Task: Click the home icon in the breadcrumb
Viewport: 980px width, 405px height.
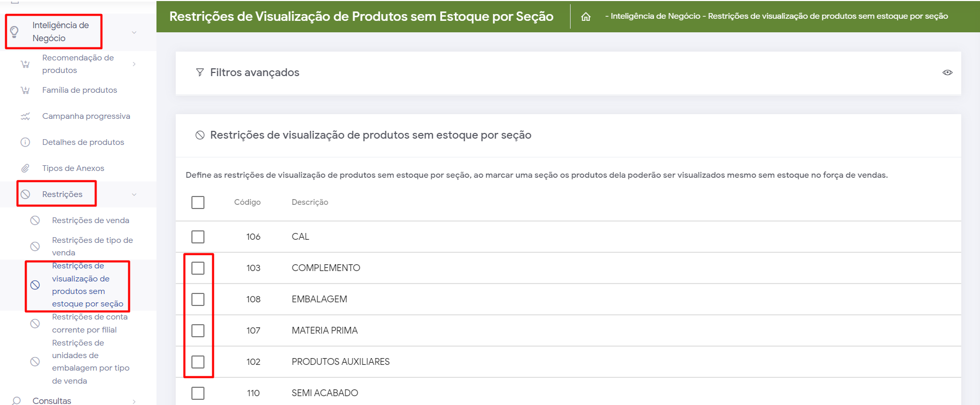Action: [586, 17]
